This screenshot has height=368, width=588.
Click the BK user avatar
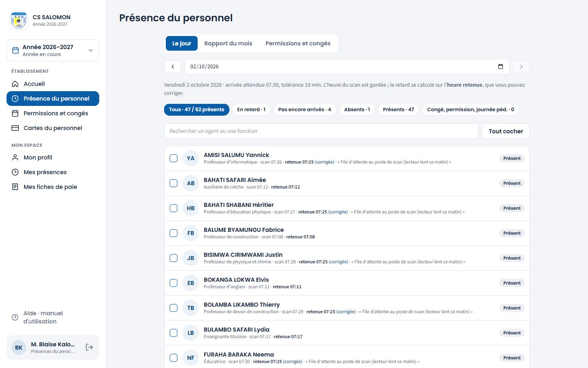pos(19,348)
